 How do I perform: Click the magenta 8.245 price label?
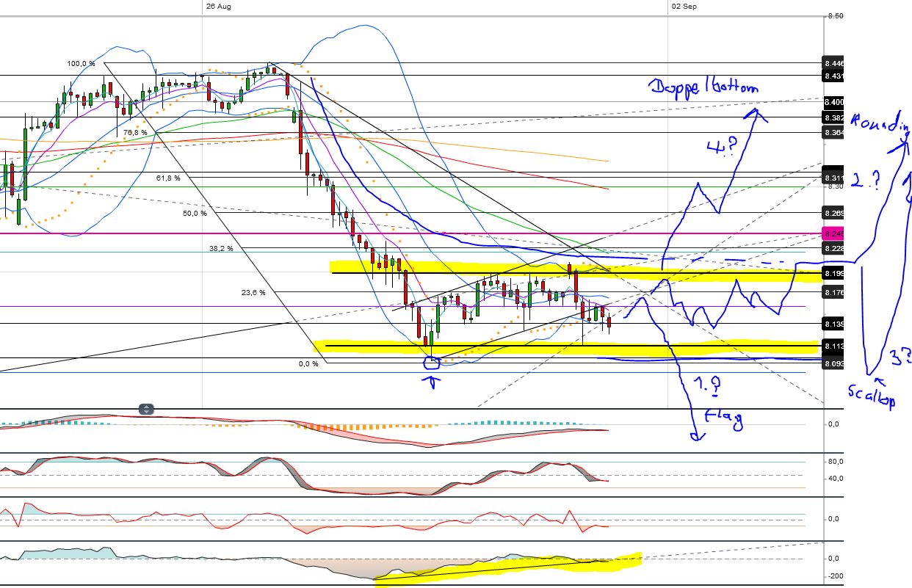pyautogui.click(x=833, y=233)
